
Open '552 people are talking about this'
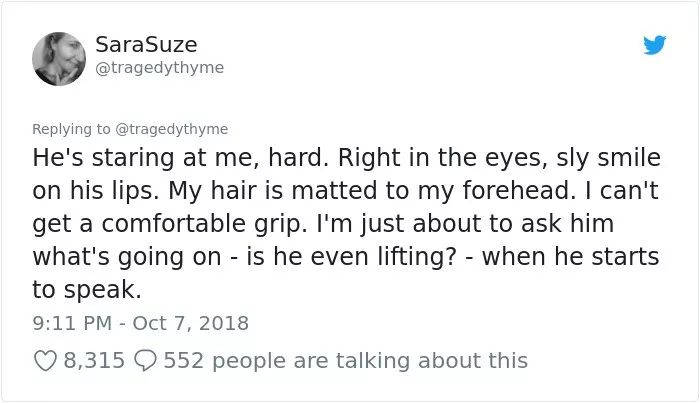(x=346, y=361)
